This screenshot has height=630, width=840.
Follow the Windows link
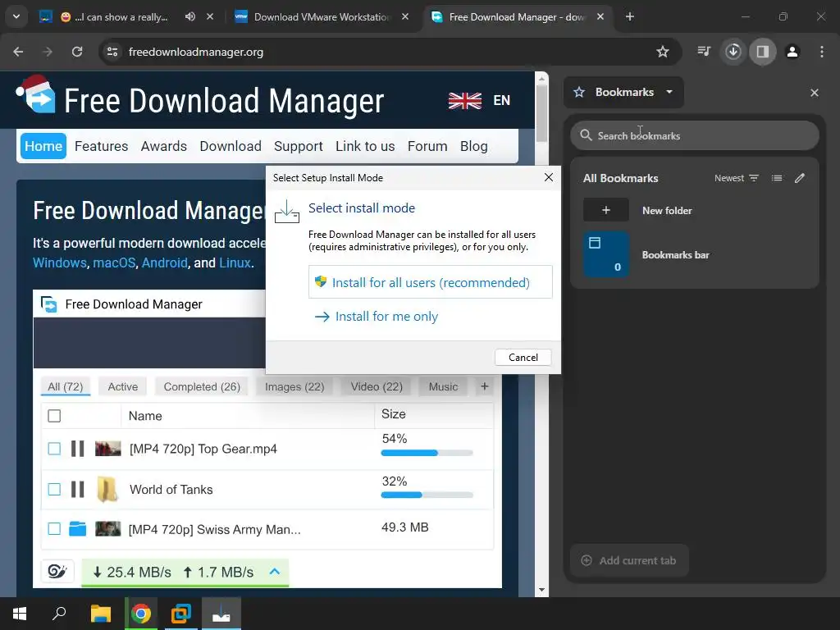click(59, 263)
